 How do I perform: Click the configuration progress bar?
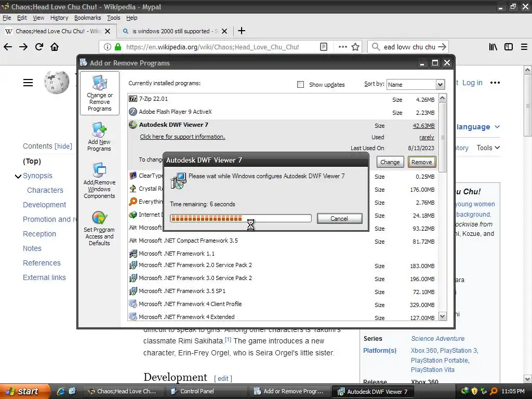[241, 218]
